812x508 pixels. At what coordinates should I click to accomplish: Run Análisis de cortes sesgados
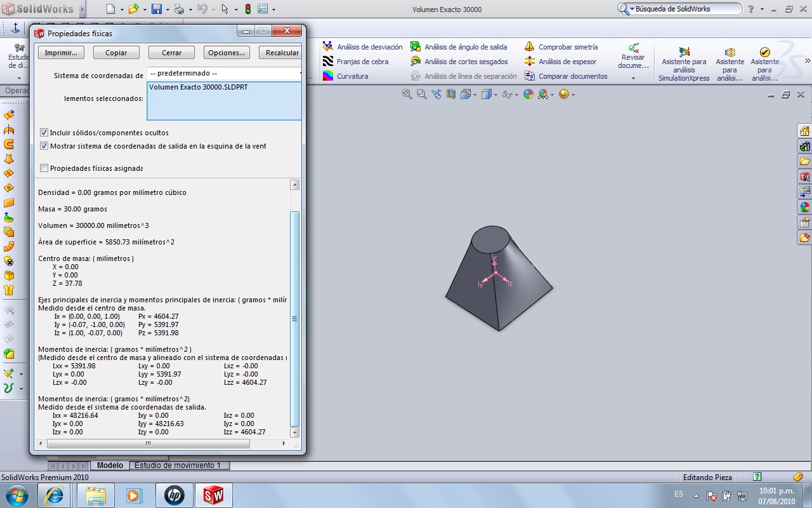coord(459,62)
